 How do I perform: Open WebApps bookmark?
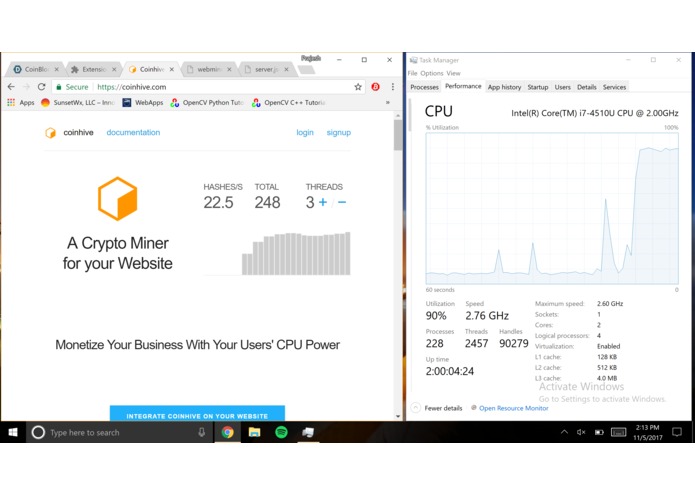[x=143, y=102]
